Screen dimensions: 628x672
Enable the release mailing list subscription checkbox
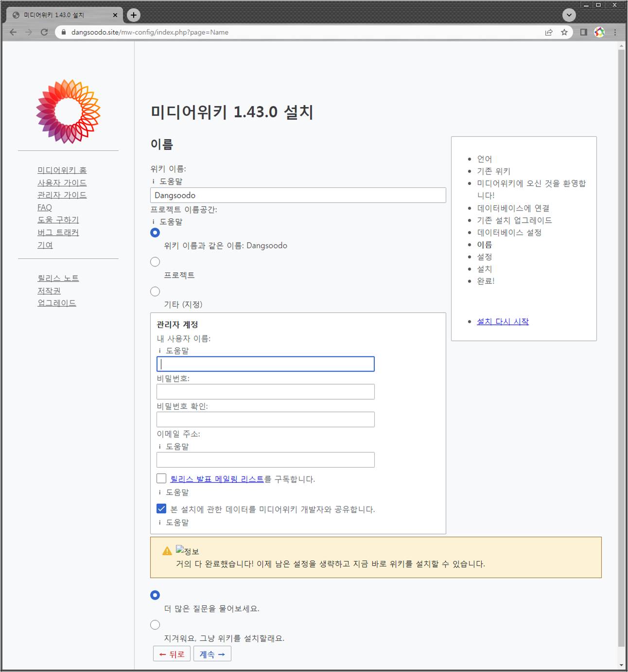161,478
